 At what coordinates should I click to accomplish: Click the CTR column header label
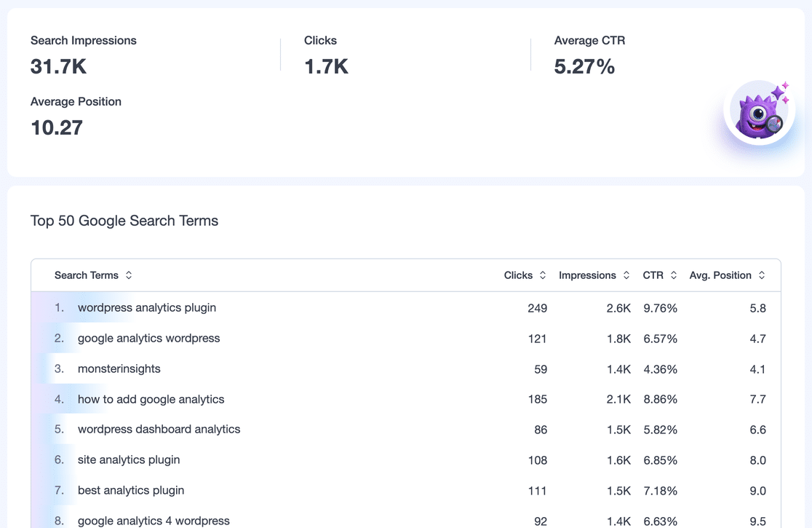tap(653, 275)
